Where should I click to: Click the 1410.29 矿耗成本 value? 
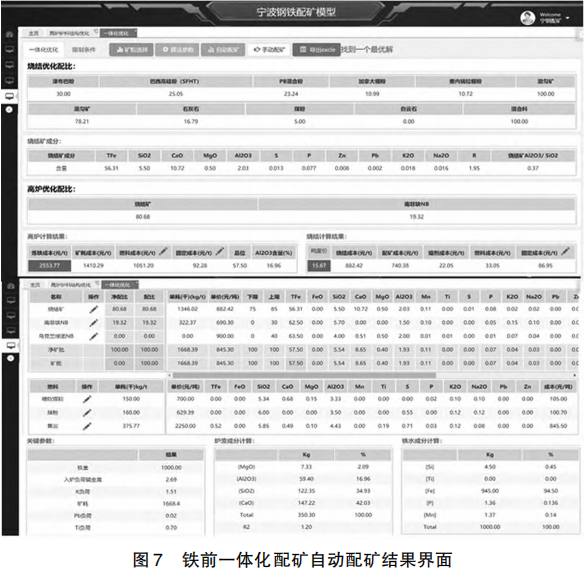pyautogui.click(x=93, y=266)
